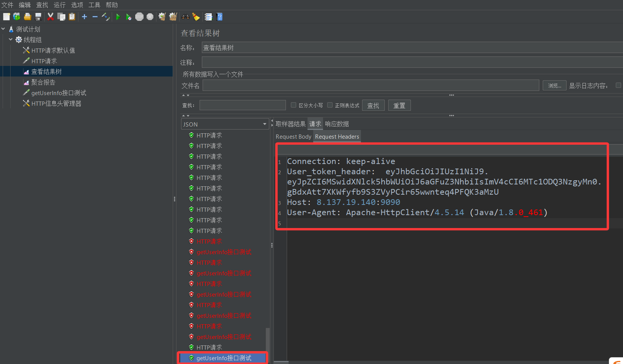Click the 文件名 input field
Screen dimensions: 623x364
coord(371,85)
